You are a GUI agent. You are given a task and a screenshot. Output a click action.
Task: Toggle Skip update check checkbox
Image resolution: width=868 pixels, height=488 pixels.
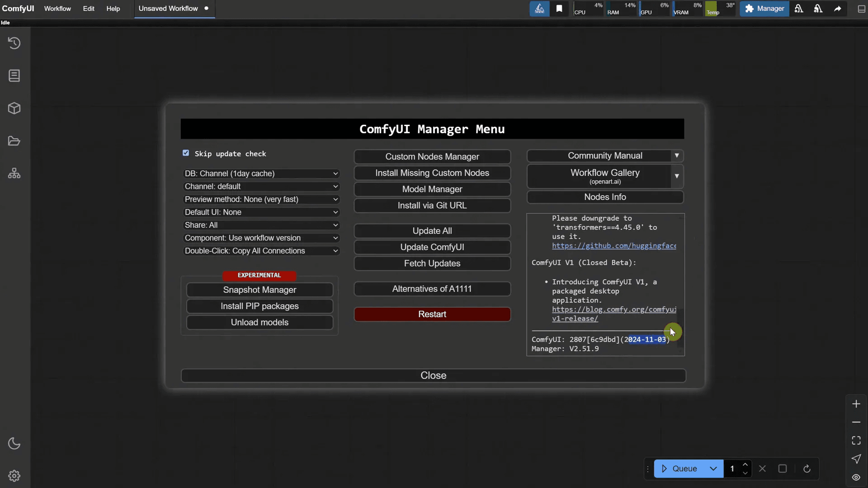pos(186,153)
